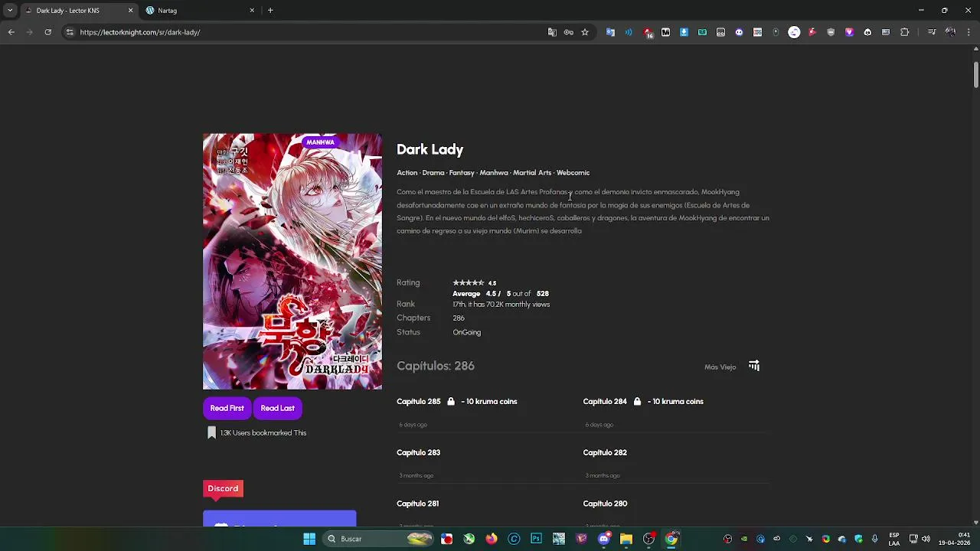980x551 pixels.
Task: Click the lock icon on Capítulo 284
Action: pos(637,401)
